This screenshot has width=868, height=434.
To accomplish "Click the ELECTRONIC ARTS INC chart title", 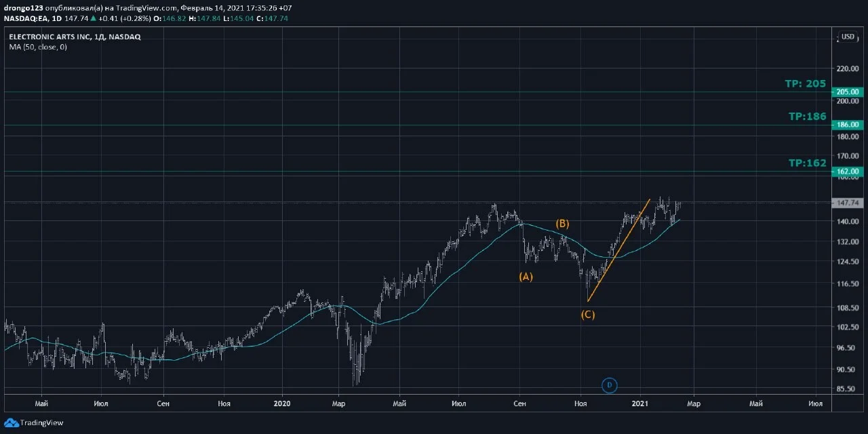I will point(75,37).
